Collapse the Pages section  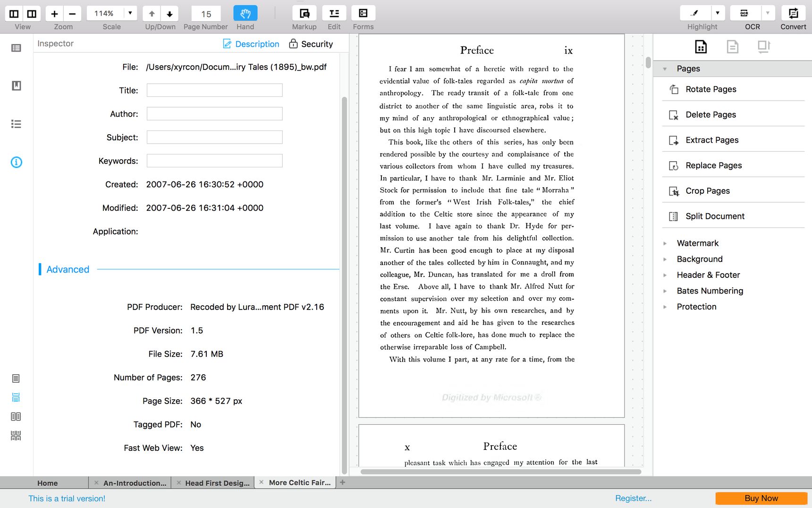pyautogui.click(x=665, y=69)
